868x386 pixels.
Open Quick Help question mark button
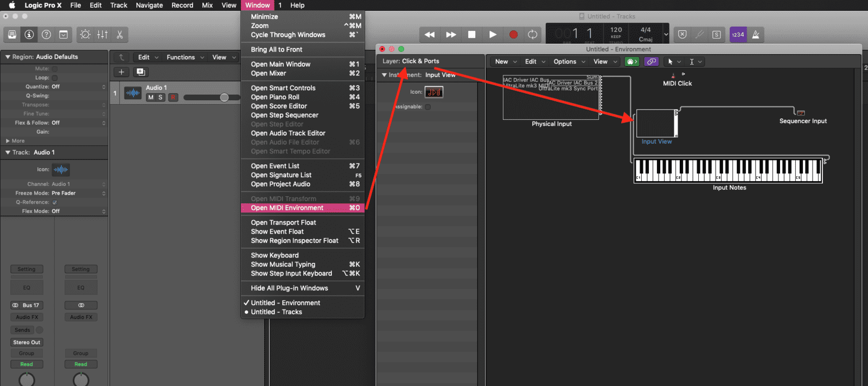coord(47,35)
